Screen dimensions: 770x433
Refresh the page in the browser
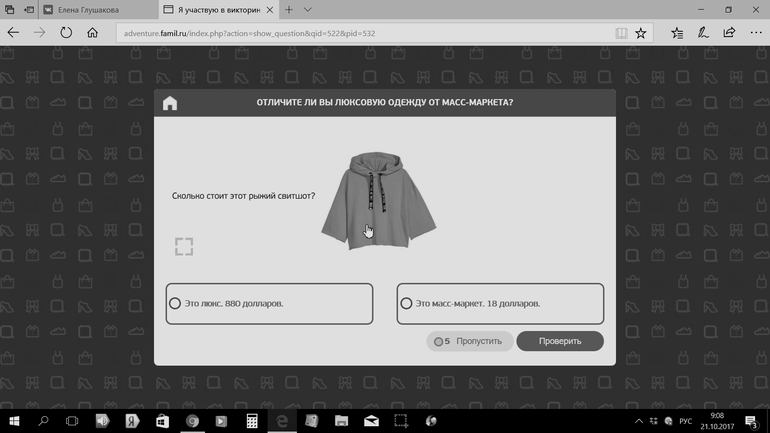(66, 33)
